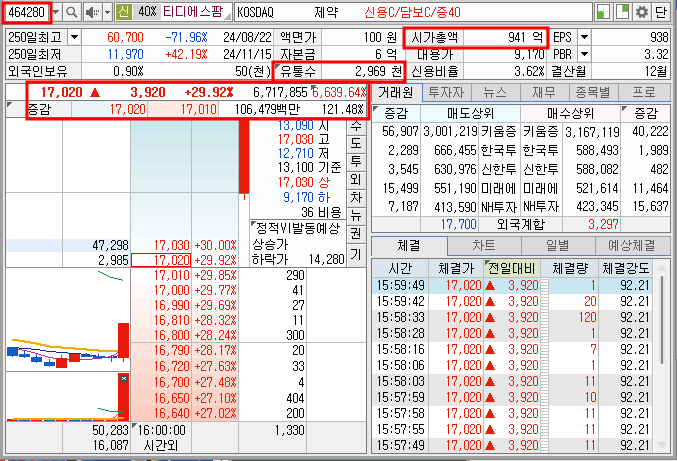The height and width of the screenshot is (461, 677).
Task: Select the 일별 tab
Action: (x=558, y=246)
